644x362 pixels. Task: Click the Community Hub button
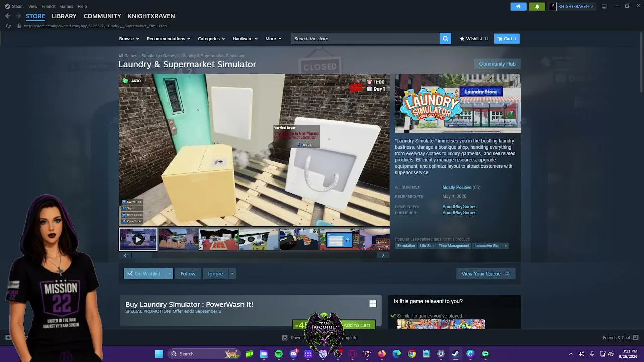click(497, 64)
